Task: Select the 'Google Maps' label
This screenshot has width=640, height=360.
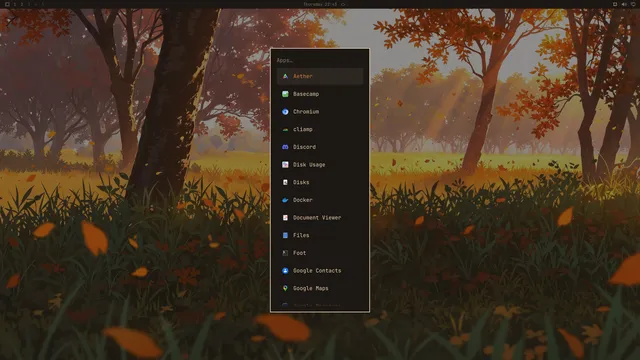Action: point(311,289)
